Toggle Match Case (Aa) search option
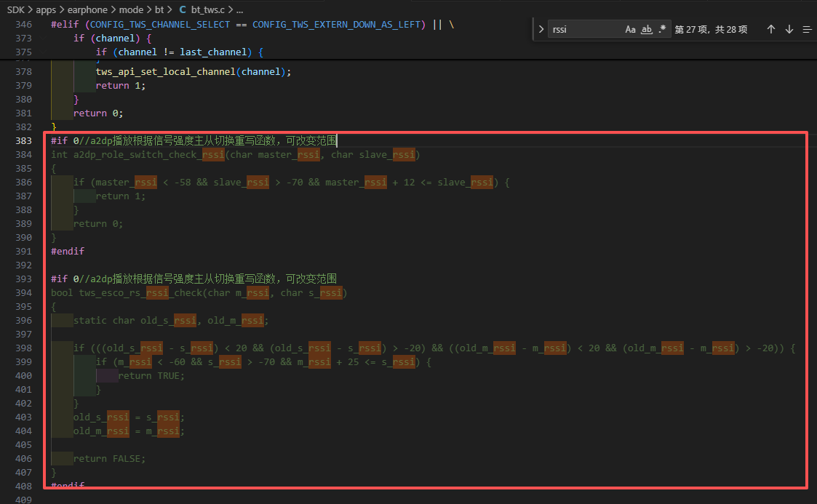 tap(631, 29)
